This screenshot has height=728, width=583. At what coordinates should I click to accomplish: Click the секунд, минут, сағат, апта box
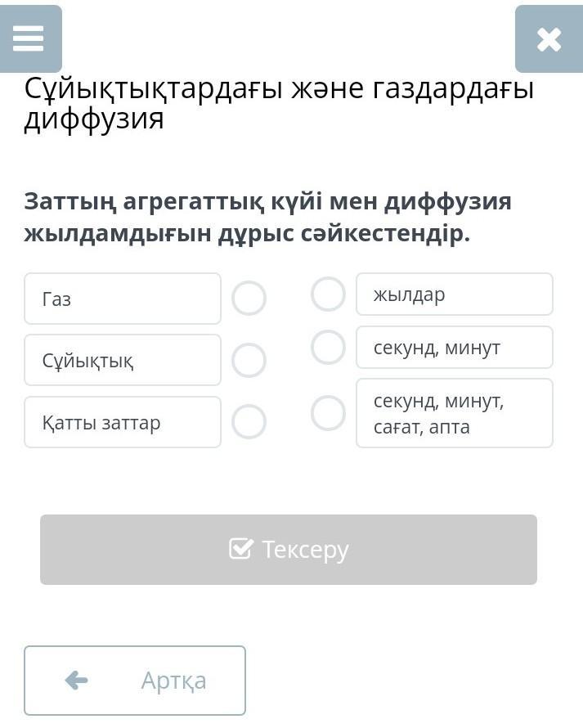455,413
